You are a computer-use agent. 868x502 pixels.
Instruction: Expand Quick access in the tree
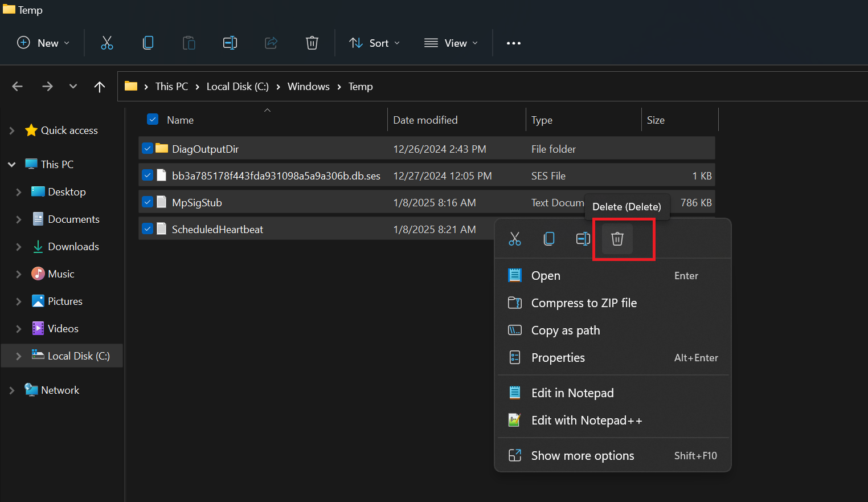(x=12, y=130)
